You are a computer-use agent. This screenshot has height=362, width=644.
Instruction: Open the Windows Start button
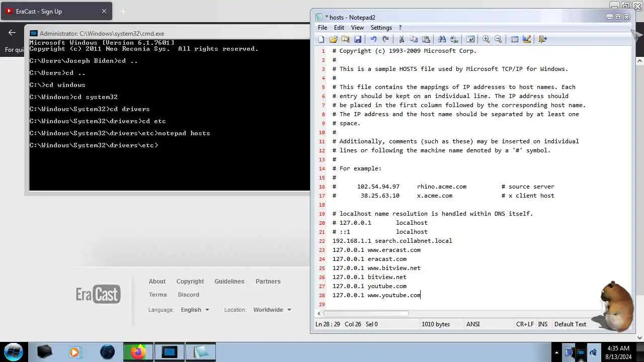pyautogui.click(x=14, y=351)
